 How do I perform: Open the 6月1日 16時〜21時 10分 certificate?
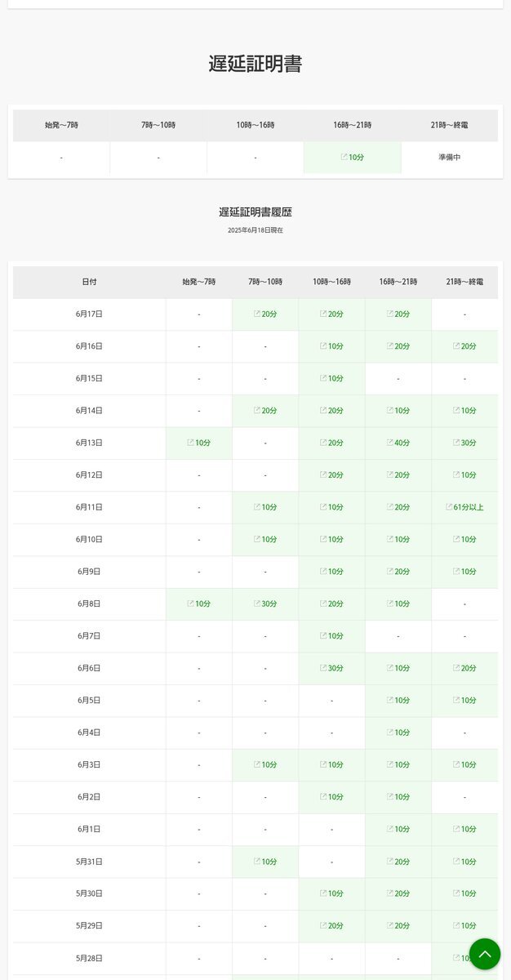pyautogui.click(x=398, y=829)
